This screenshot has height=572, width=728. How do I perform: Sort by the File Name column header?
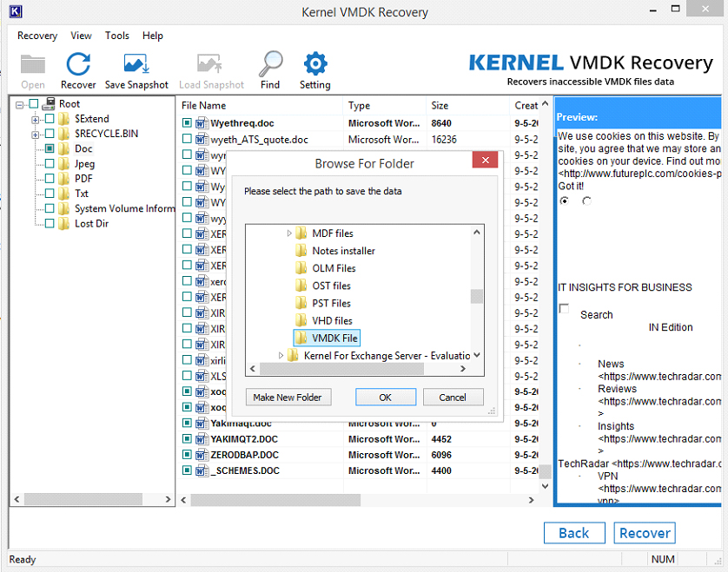260,105
